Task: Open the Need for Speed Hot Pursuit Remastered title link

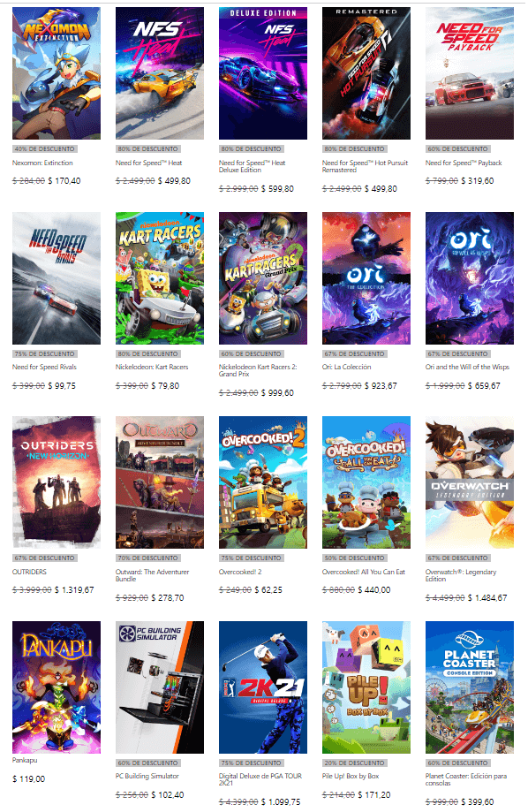Action: 365,166
